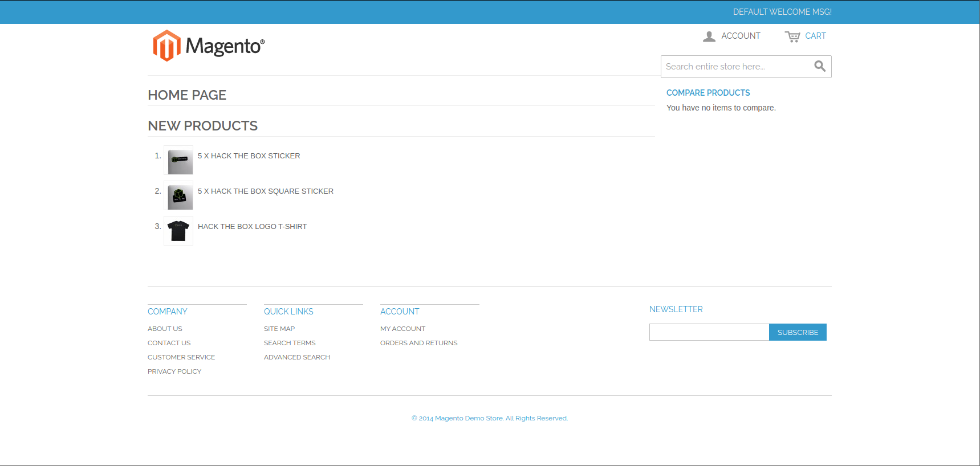Select the Compare Products heading
Image resolution: width=980 pixels, height=466 pixels.
pyautogui.click(x=708, y=93)
